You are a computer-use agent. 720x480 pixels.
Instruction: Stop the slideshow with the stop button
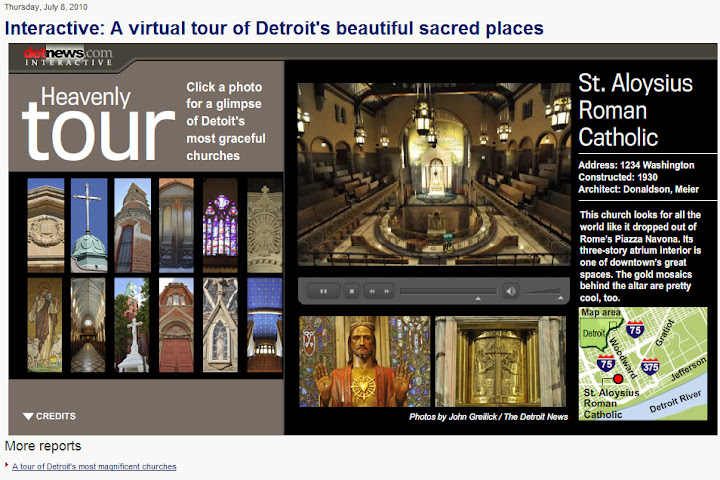(x=352, y=291)
